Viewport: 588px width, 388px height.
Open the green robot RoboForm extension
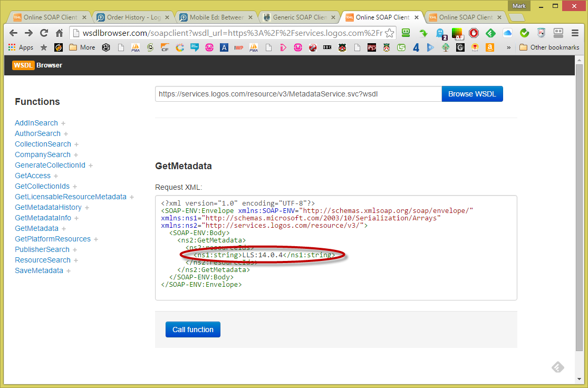pos(406,33)
